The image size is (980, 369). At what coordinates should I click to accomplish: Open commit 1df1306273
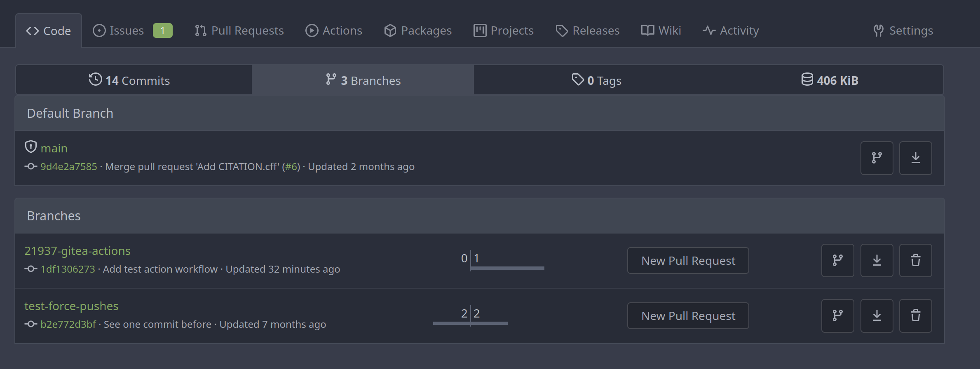[68, 269]
